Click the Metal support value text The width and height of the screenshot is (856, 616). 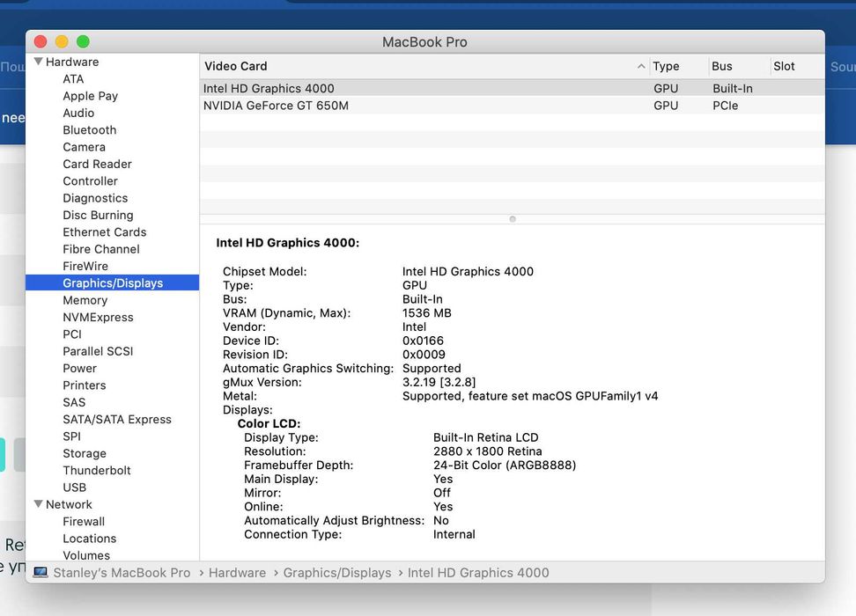pos(530,396)
